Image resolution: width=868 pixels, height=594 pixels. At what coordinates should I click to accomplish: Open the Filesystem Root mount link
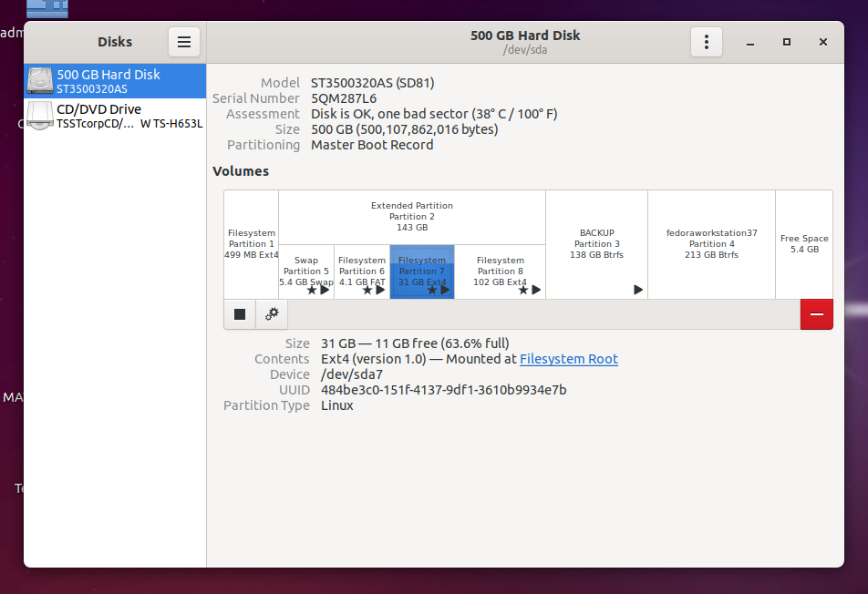point(569,359)
